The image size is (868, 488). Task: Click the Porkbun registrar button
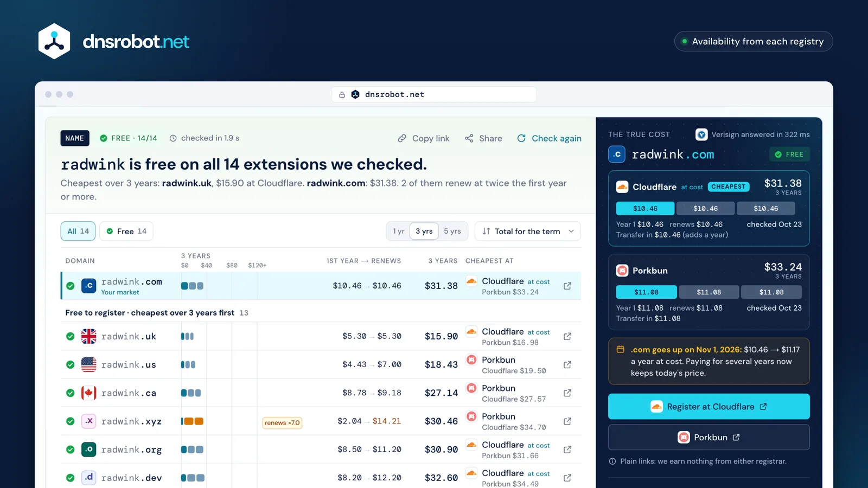coord(709,437)
